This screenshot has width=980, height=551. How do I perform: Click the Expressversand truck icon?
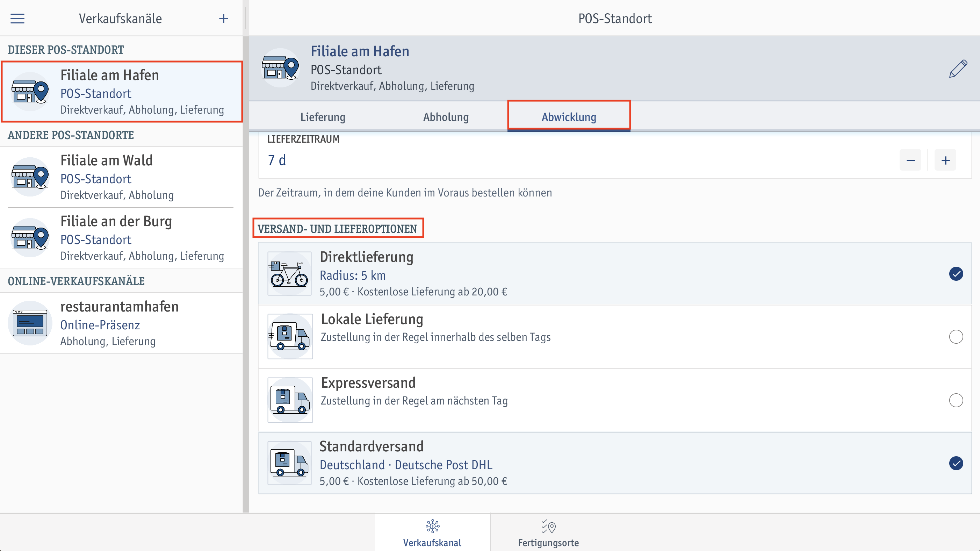point(290,400)
